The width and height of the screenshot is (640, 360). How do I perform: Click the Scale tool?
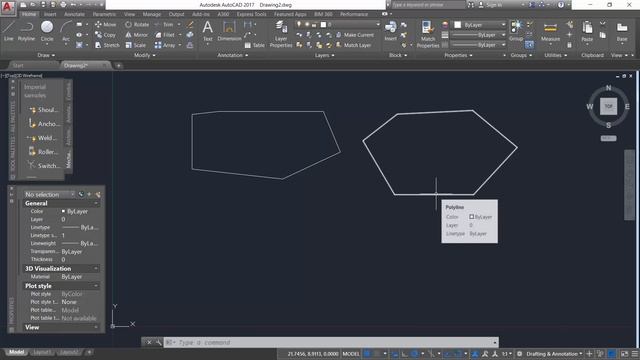click(x=136, y=45)
